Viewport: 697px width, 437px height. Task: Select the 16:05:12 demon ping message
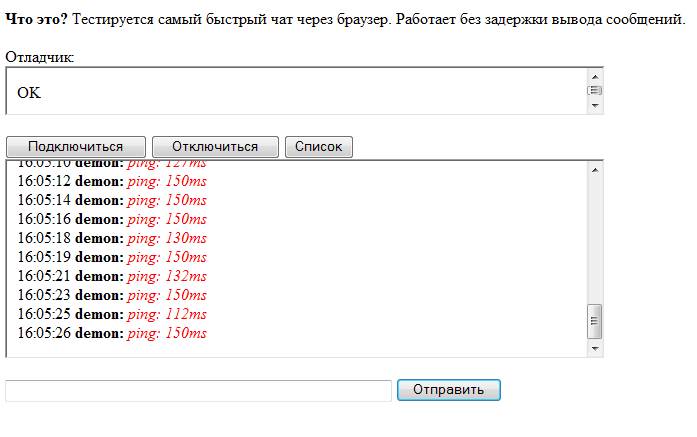click(112, 181)
